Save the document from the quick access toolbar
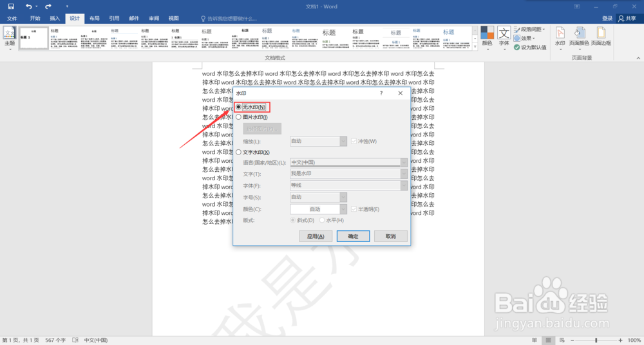 11,6
